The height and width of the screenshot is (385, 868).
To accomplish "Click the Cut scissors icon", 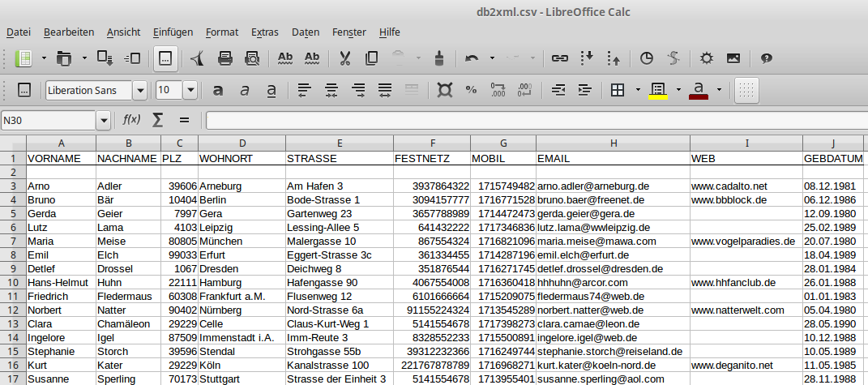I will (344, 58).
